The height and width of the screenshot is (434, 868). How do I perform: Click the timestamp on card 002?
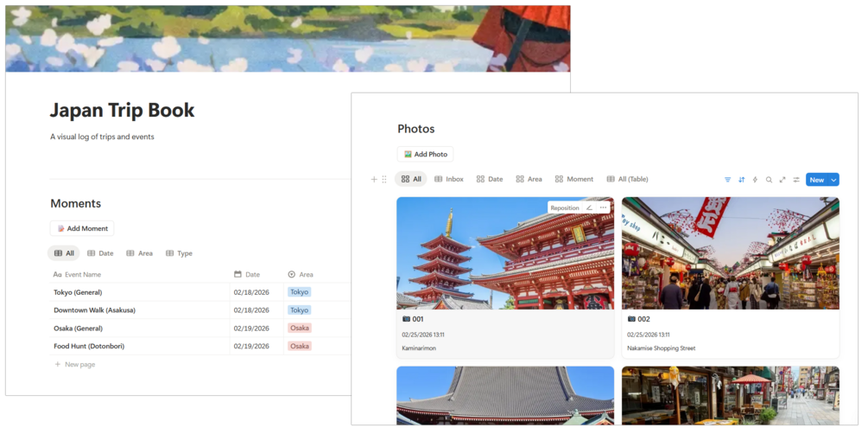point(649,335)
